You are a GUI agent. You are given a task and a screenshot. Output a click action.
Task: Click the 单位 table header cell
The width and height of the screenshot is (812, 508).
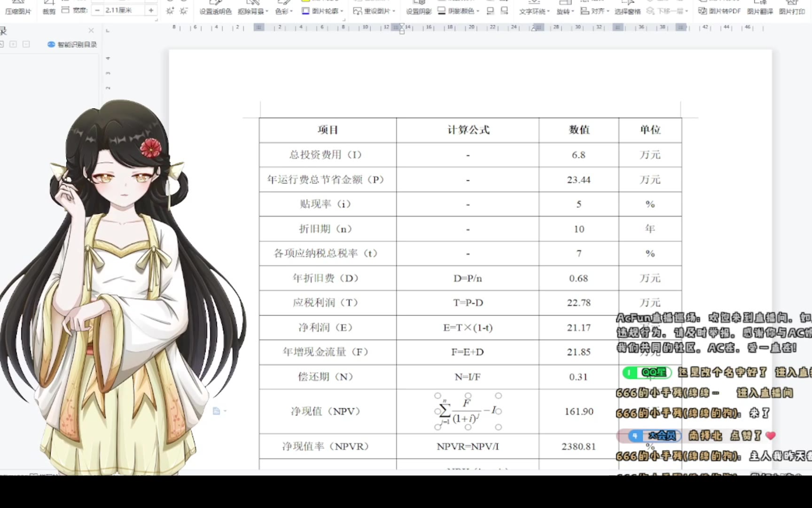[x=650, y=130]
